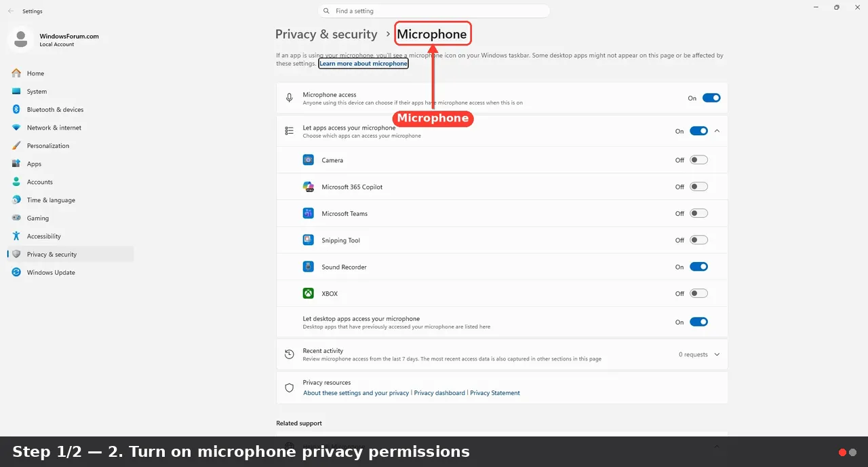Click the Sound Recorder app icon

[x=309, y=267]
